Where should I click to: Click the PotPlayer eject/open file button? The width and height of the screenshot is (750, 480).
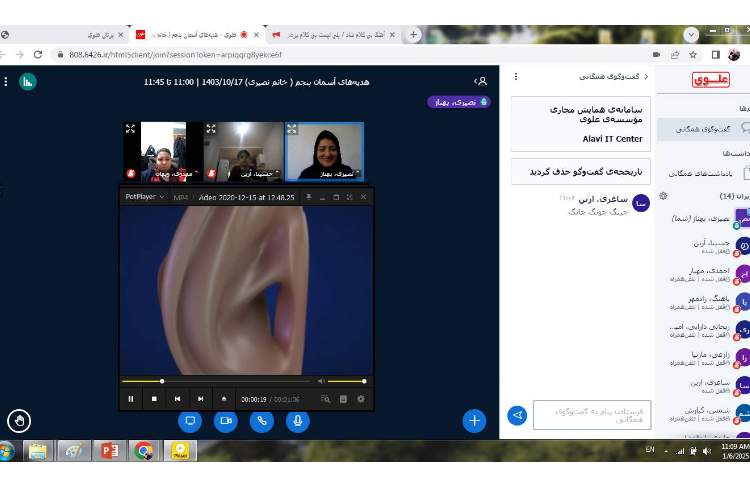pyautogui.click(x=224, y=399)
